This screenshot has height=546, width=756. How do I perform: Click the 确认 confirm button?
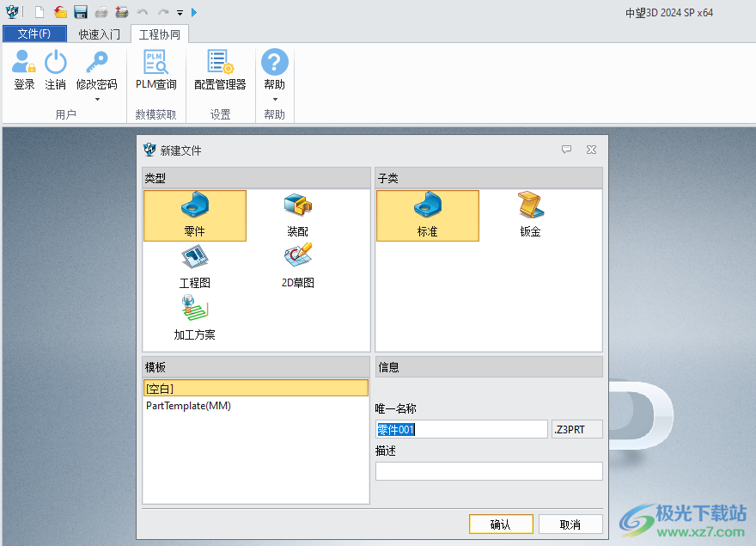click(501, 525)
